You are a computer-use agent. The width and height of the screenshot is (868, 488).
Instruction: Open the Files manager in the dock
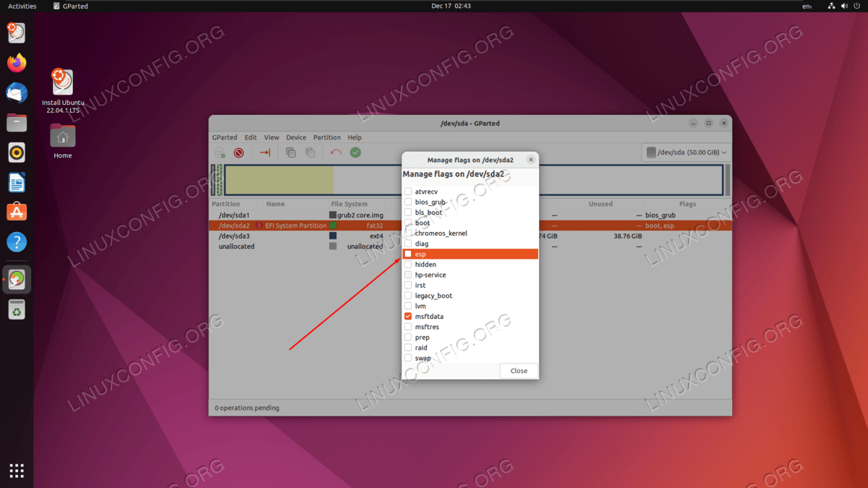[x=17, y=122]
